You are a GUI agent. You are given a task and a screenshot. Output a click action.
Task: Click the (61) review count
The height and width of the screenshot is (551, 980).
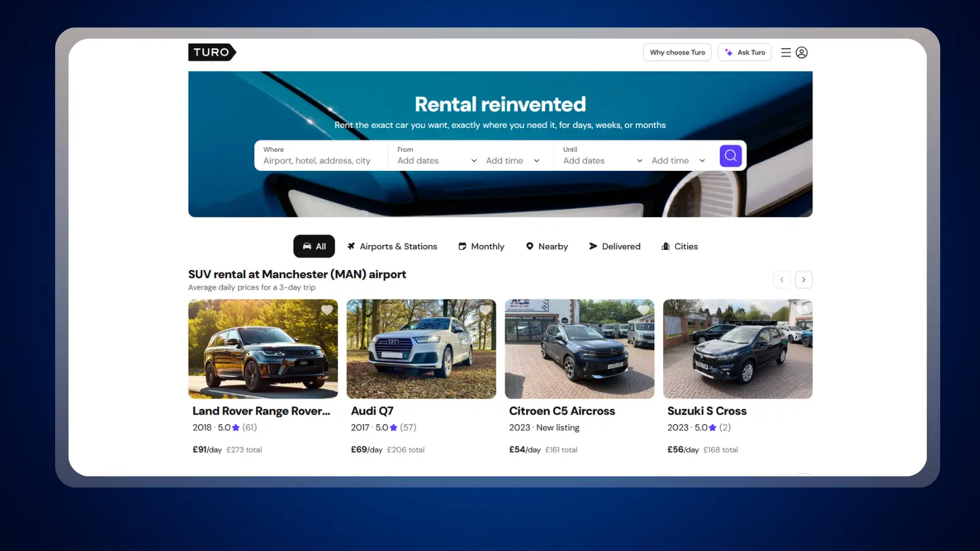249,427
